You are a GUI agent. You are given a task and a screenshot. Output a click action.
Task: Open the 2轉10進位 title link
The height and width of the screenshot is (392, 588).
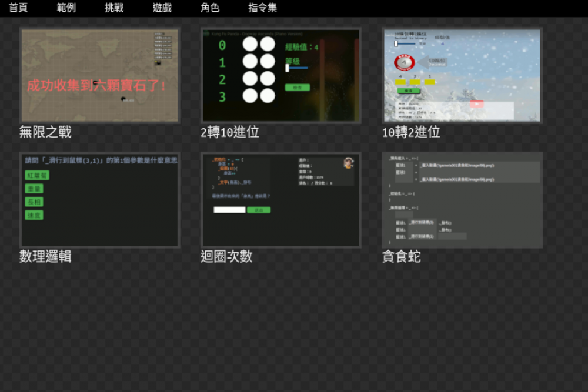point(229,132)
